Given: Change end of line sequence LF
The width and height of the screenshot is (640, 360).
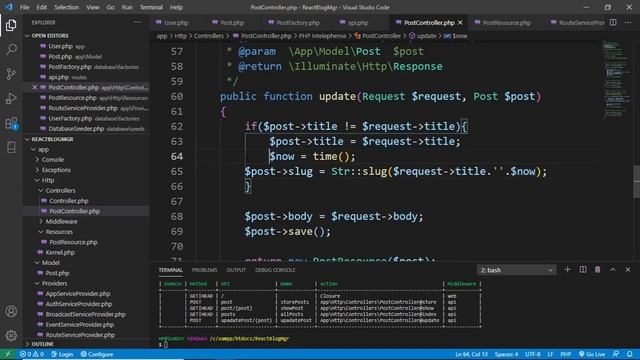Looking at the screenshot, I should point(550,354).
